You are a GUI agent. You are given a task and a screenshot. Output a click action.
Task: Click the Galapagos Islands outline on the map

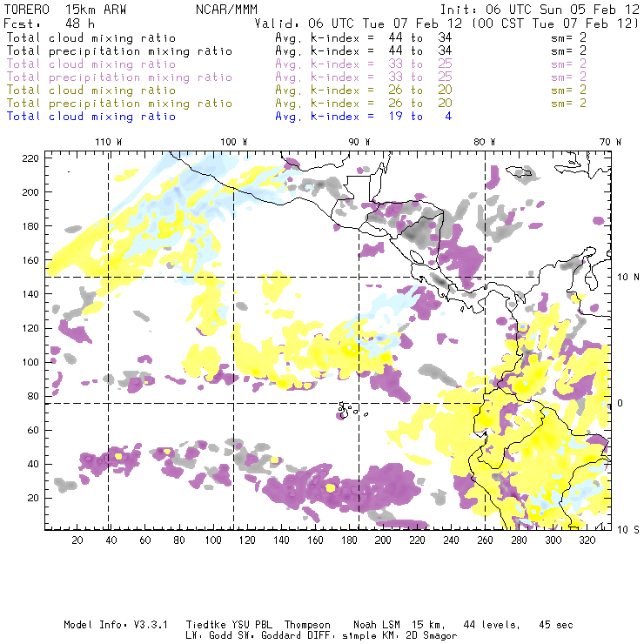352,410
